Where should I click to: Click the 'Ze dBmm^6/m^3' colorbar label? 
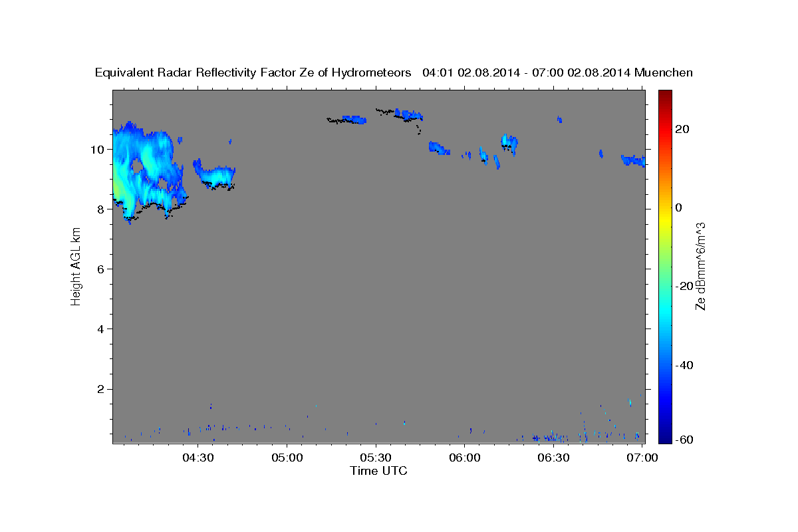click(x=700, y=267)
